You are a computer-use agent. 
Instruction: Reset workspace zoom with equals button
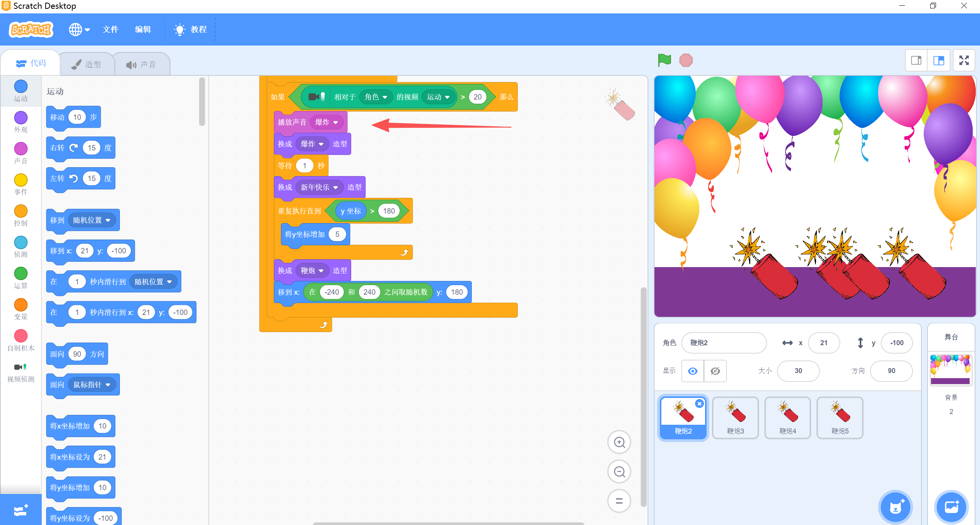coord(619,501)
